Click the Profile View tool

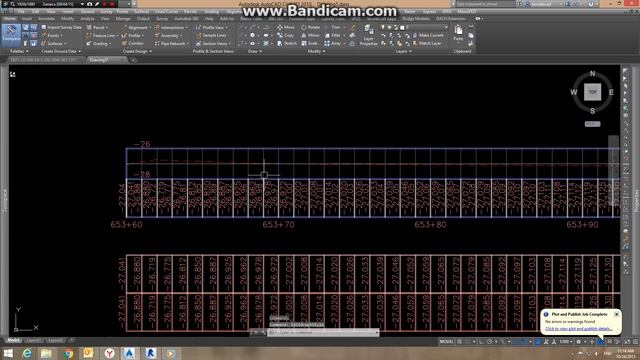pos(211,27)
